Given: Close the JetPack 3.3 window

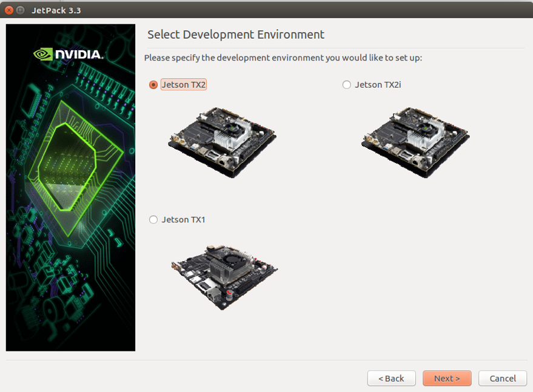Looking at the screenshot, I should [9, 10].
